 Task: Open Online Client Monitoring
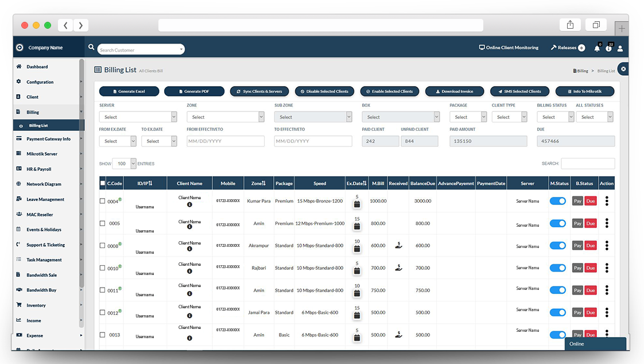pos(509,47)
